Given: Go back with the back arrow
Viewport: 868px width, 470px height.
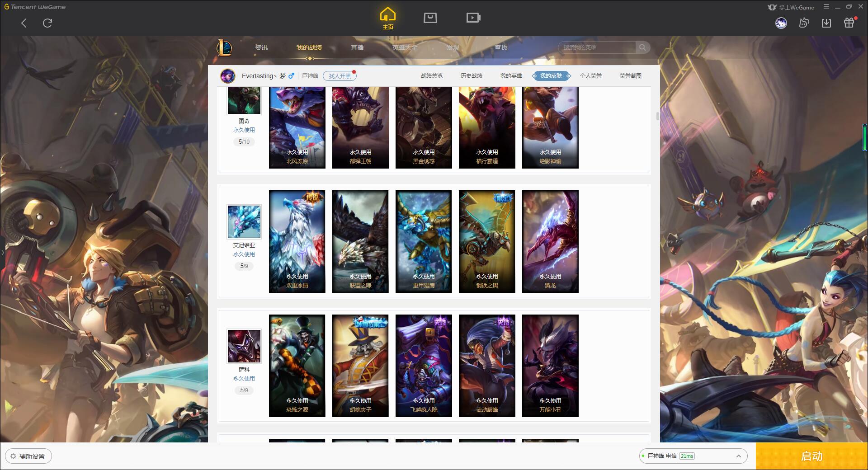Looking at the screenshot, I should 24,23.
